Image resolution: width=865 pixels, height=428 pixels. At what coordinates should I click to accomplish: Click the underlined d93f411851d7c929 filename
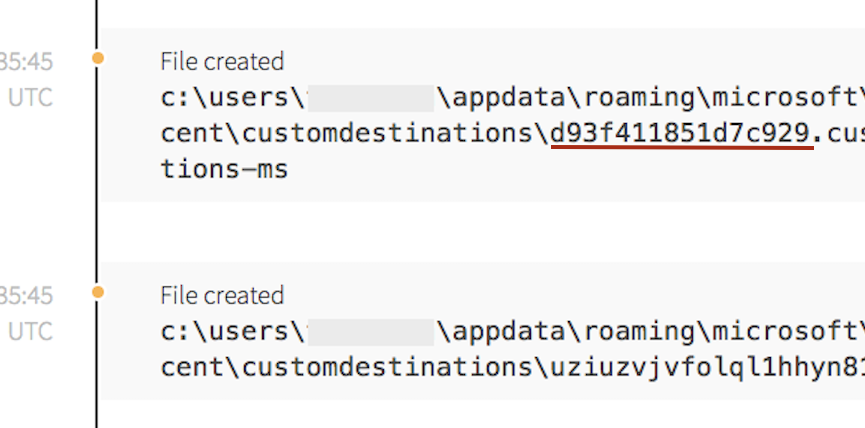pos(682,133)
